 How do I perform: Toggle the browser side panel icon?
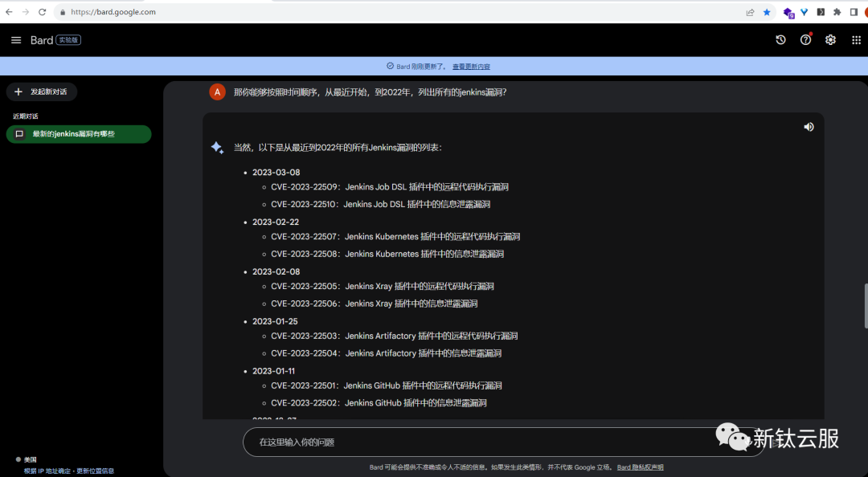click(854, 12)
